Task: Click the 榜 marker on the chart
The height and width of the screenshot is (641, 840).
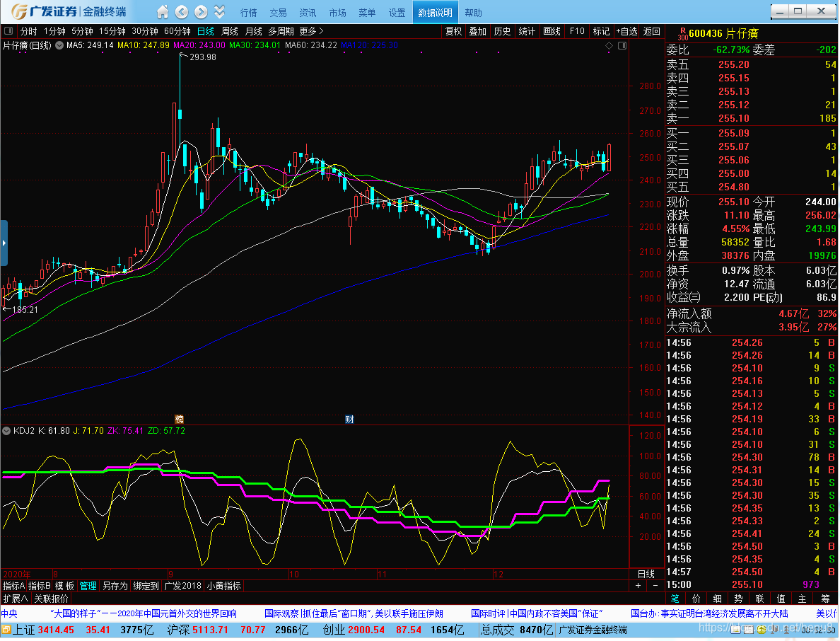Action: pos(180,419)
